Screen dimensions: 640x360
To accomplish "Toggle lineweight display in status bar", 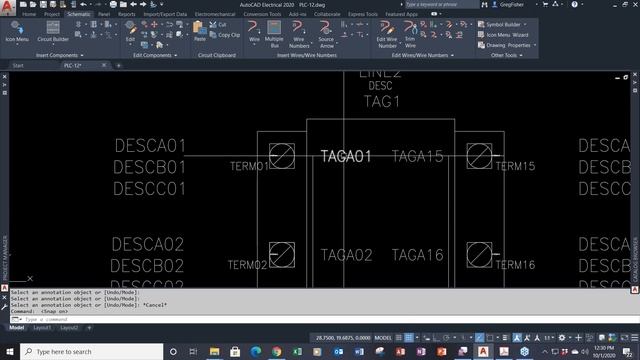I will point(505,338).
